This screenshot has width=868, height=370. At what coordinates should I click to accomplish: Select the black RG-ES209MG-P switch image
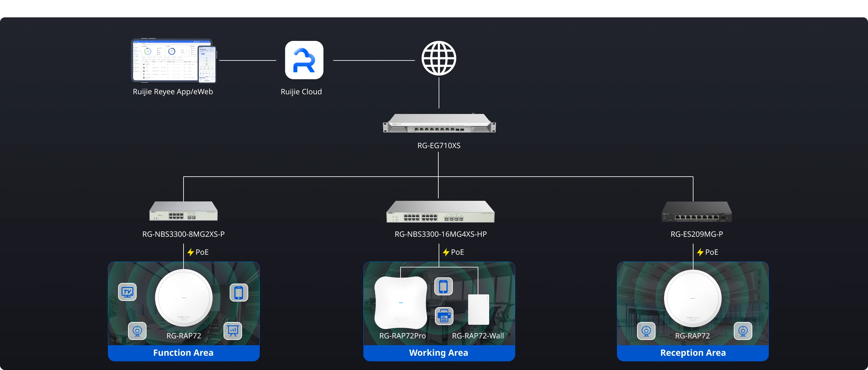coord(697,211)
